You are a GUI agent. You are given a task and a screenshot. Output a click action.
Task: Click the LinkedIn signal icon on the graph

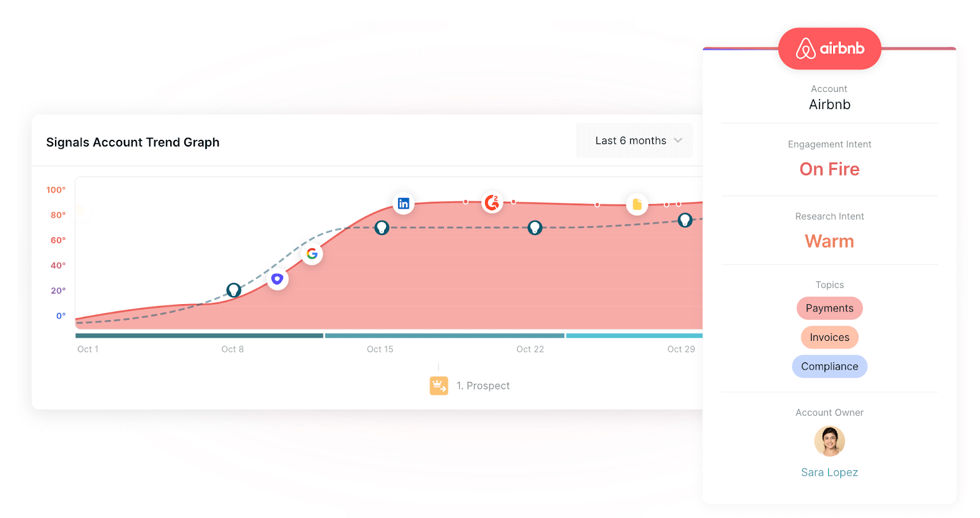pyautogui.click(x=403, y=202)
